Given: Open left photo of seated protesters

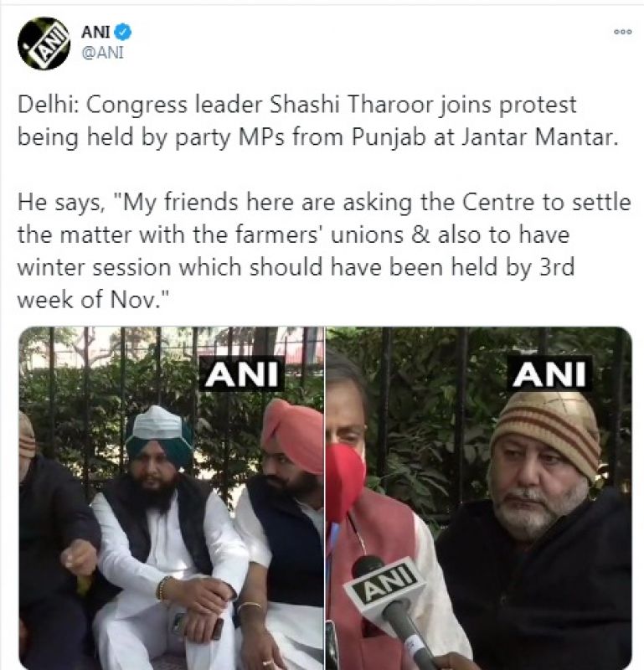Looking at the screenshot, I should click(172, 497).
